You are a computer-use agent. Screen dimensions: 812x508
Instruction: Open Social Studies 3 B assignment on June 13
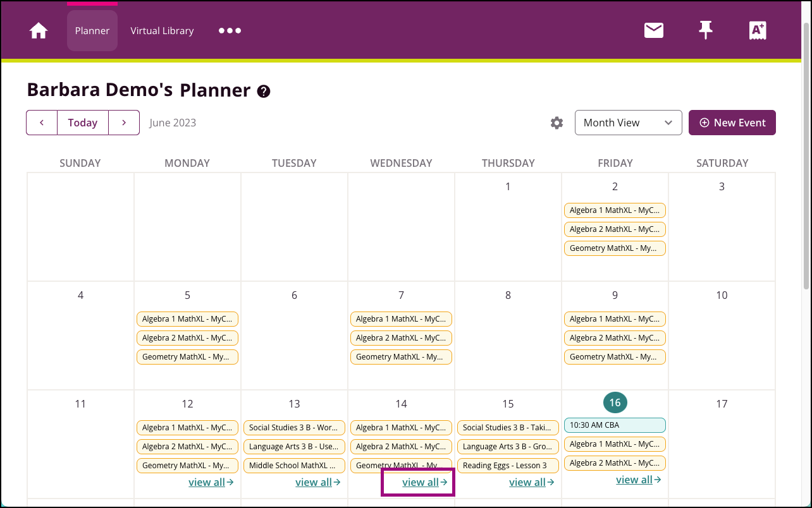[294, 427]
